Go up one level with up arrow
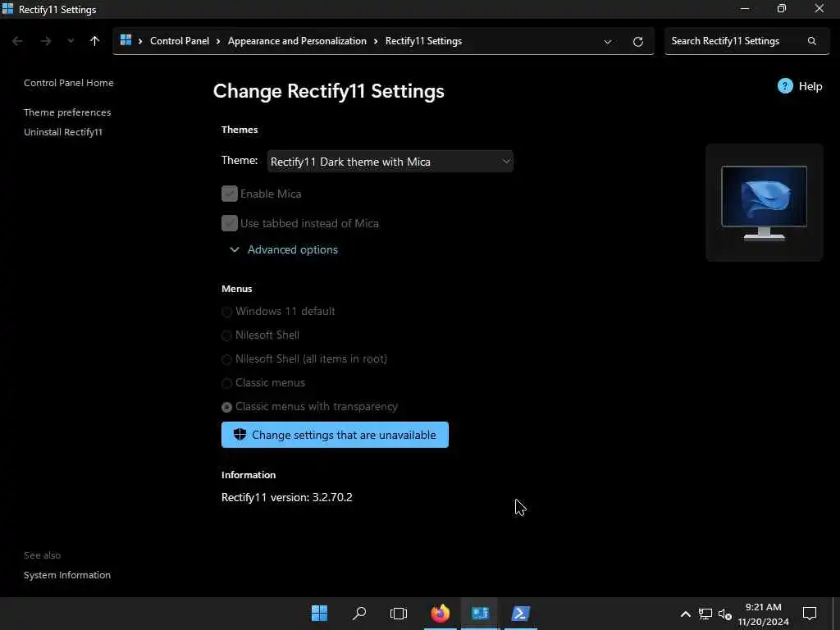The image size is (840, 630). 95,41
